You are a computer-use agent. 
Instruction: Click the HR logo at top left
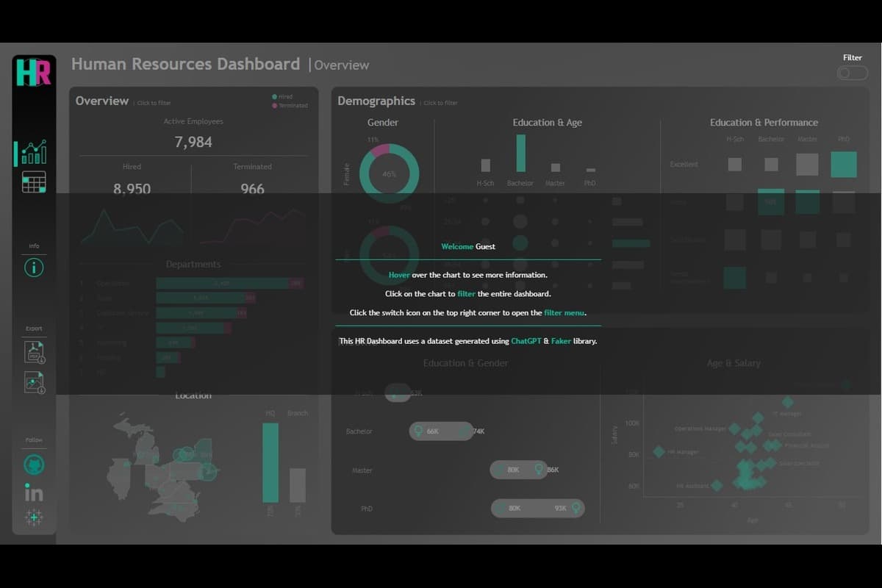tap(34, 71)
